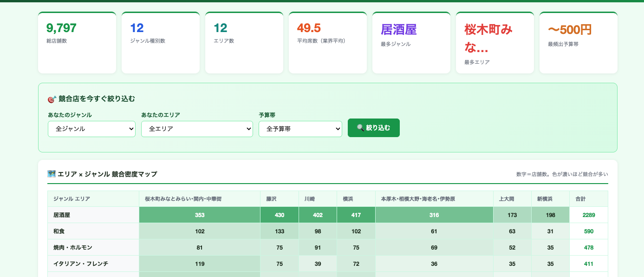The width and height of the screenshot is (644, 277).
Task: Click the 絞り込む button
Action: point(374,128)
